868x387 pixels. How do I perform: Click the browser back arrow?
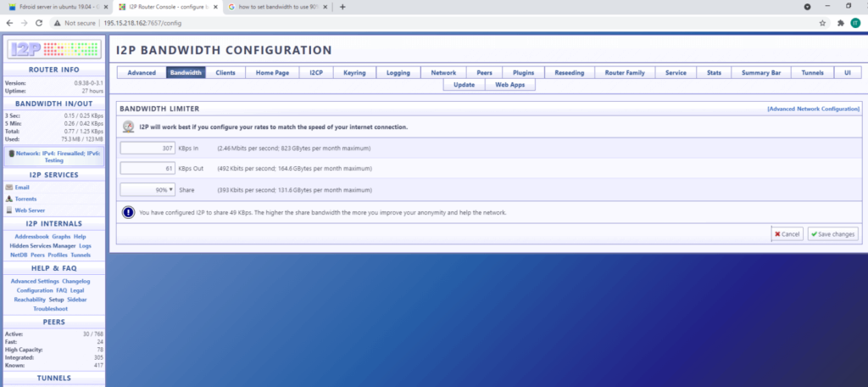tap(9, 23)
